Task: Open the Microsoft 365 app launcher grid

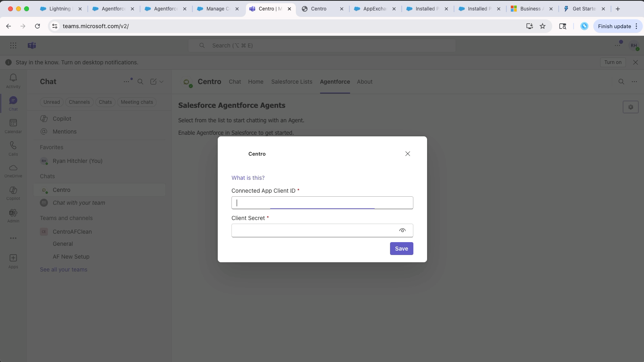Action: click(13, 45)
